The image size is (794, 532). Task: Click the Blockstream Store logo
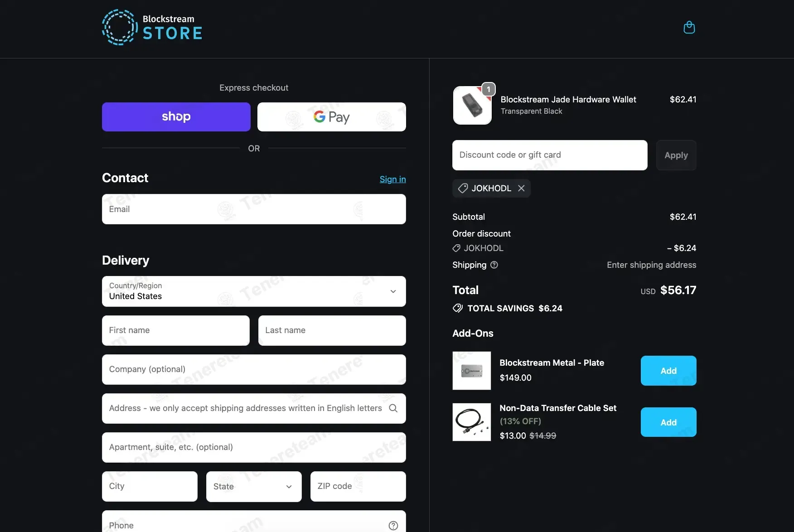tap(152, 27)
